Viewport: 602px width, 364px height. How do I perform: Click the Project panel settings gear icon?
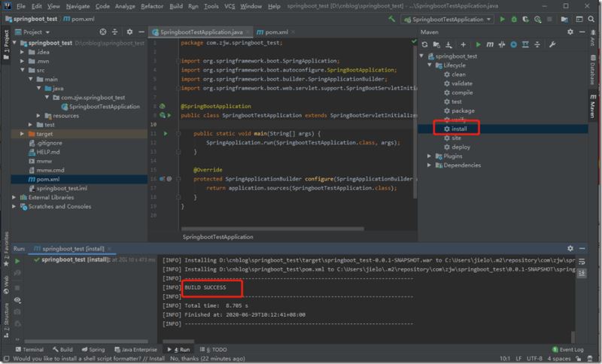coord(129,32)
